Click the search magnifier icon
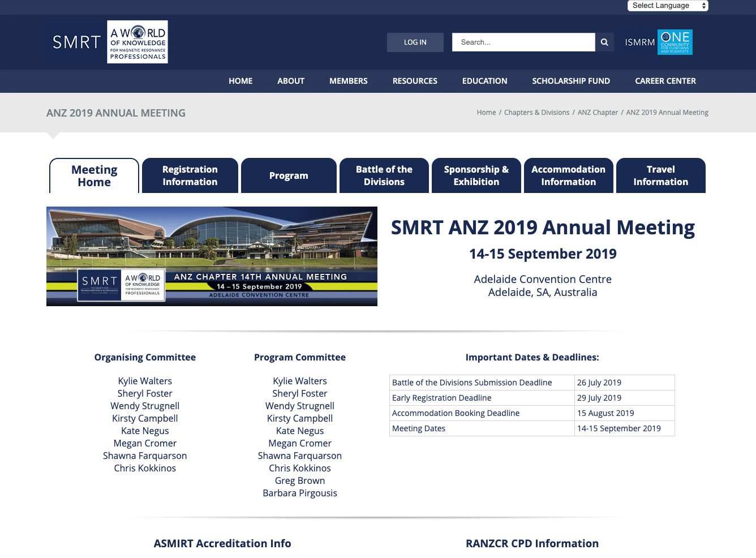Viewport: 756px width, 558px height. click(604, 42)
